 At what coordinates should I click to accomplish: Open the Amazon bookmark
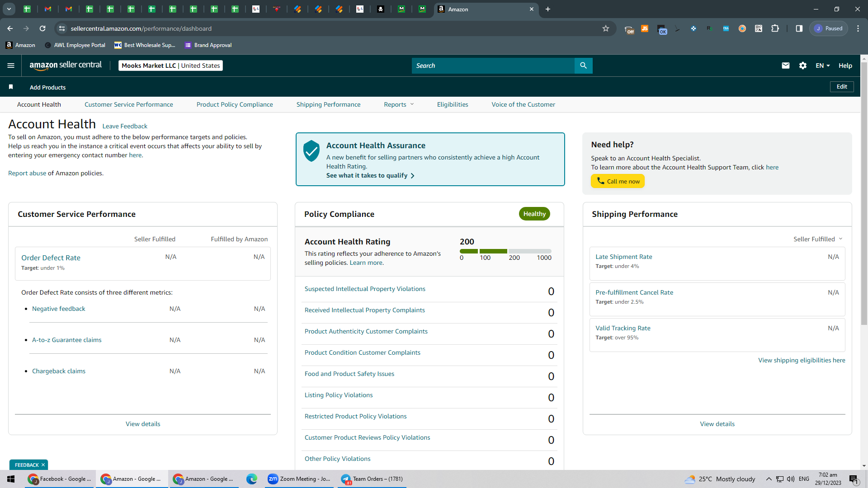click(20, 45)
